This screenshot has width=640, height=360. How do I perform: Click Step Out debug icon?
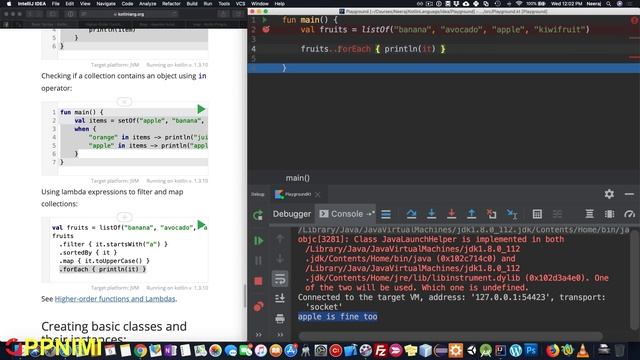(471, 214)
